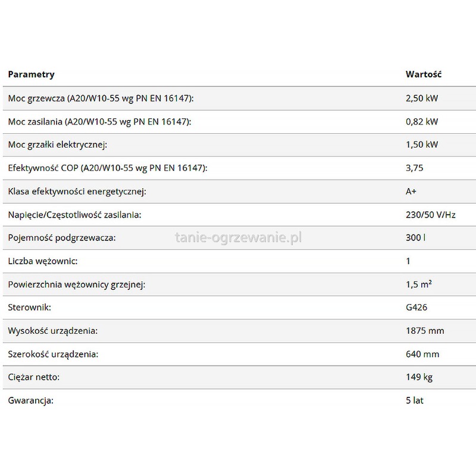
Task: Click the 5 lat warranty value
Action: [414, 400]
